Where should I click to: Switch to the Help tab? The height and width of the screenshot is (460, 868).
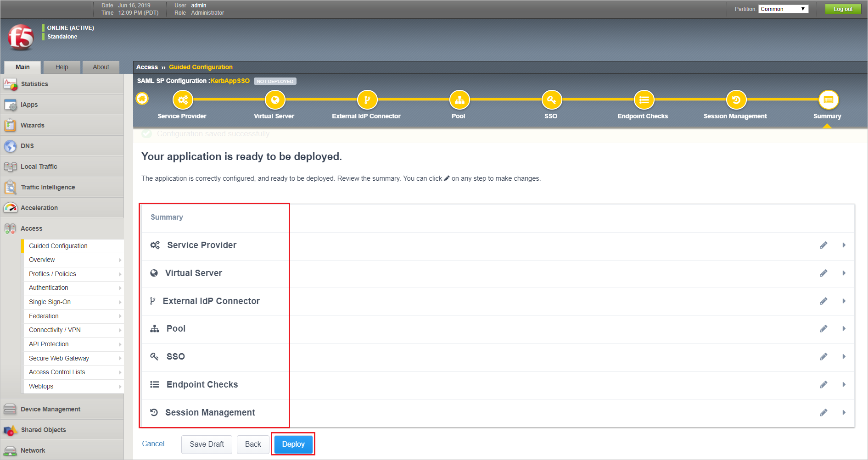tap(62, 67)
